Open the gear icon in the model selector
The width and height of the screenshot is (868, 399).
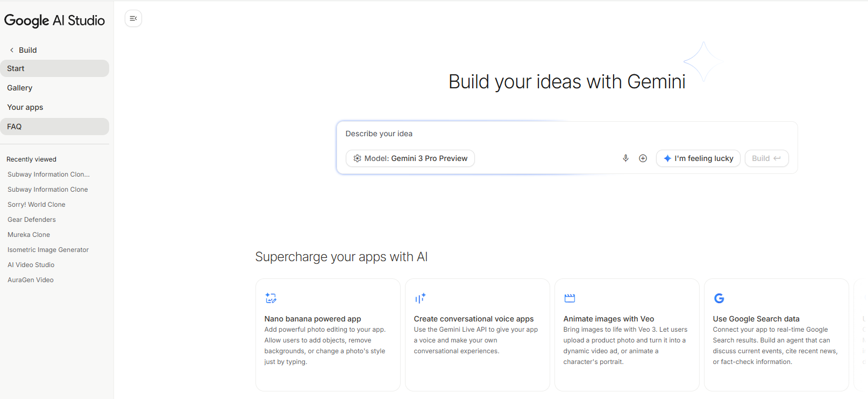pos(358,158)
